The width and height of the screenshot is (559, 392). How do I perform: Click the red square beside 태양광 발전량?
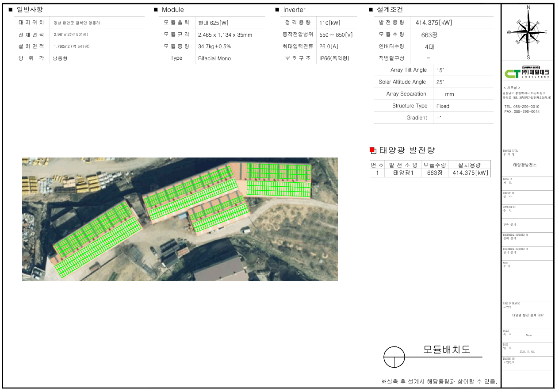372,150
